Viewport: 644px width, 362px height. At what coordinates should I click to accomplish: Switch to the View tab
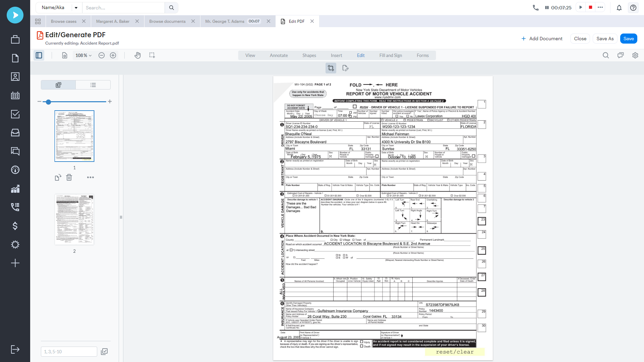pyautogui.click(x=250, y=55)
